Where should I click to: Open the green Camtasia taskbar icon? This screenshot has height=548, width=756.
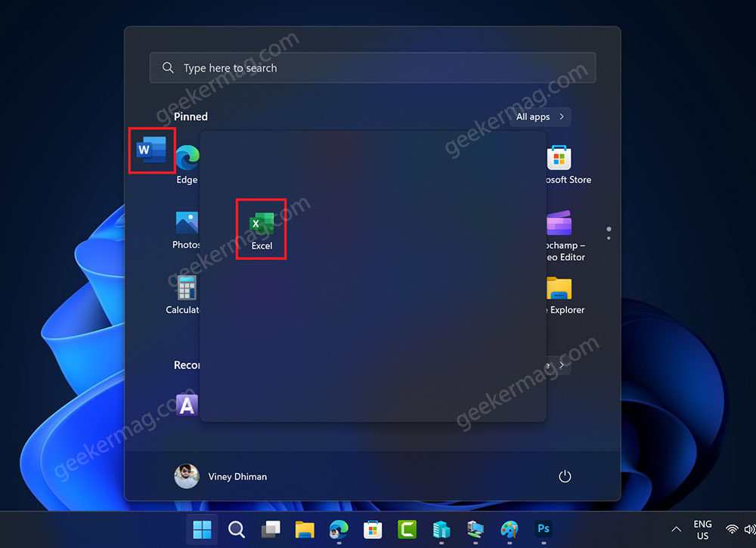tap(407, 529)
